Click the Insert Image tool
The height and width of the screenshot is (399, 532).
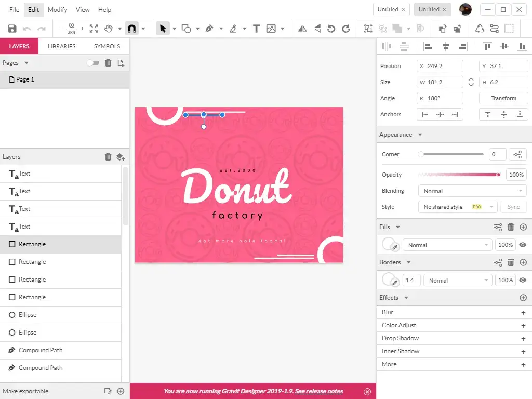(271, 29)
